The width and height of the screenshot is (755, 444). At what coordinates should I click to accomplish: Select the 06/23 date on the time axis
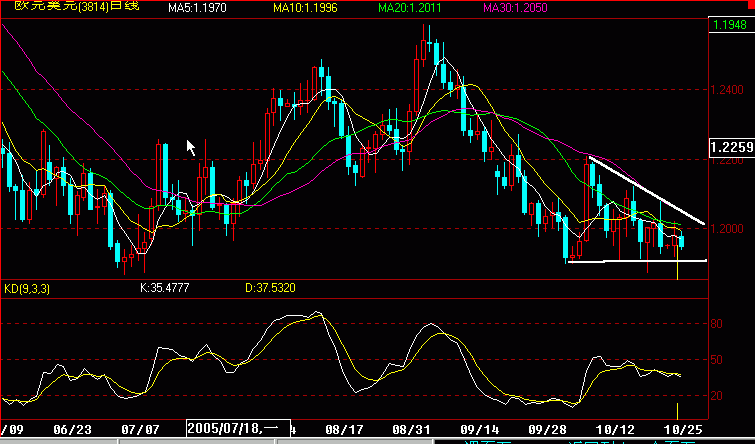pyautogui.click(x=71, y=429)
